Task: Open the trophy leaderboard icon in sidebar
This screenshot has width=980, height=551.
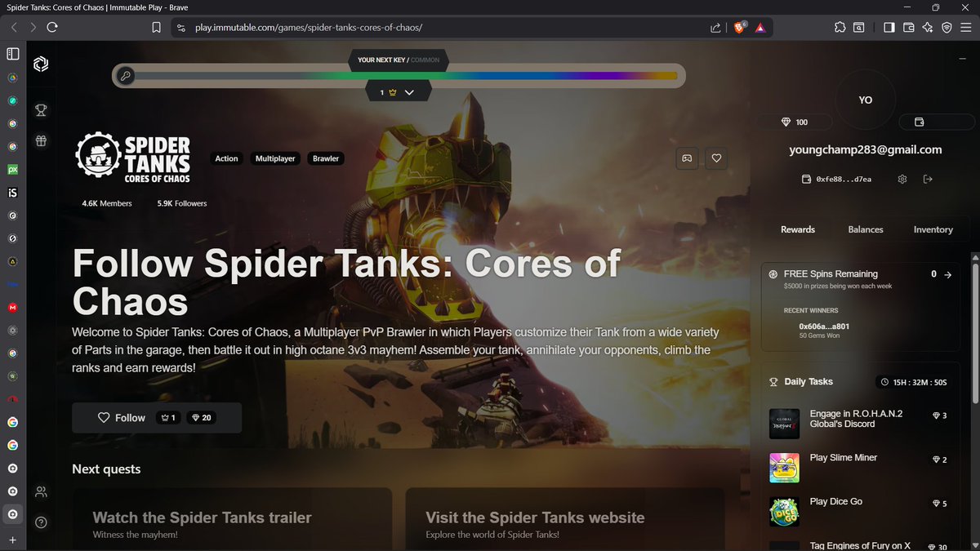Action: pos(41,110)
